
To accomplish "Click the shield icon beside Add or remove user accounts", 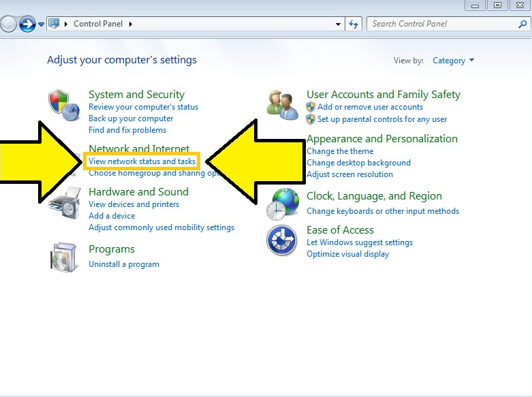I will tap(311, 107).
